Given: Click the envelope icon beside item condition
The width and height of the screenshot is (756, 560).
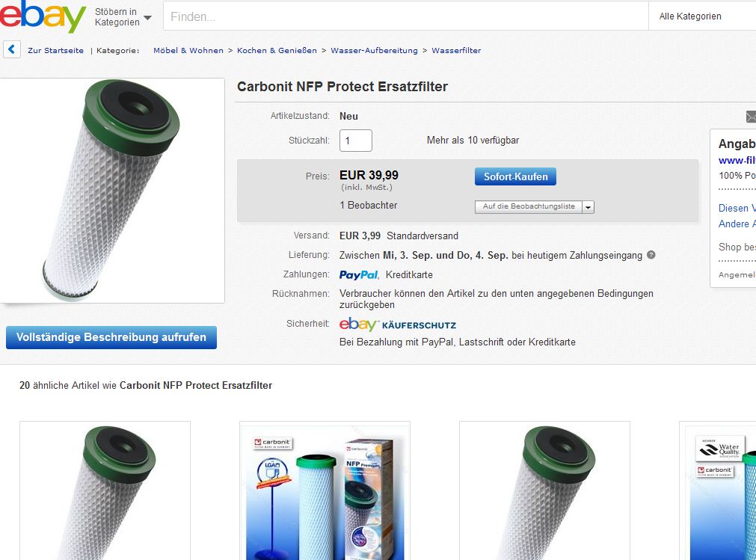Looking at the screenshot, I should [x=750, y=116].
